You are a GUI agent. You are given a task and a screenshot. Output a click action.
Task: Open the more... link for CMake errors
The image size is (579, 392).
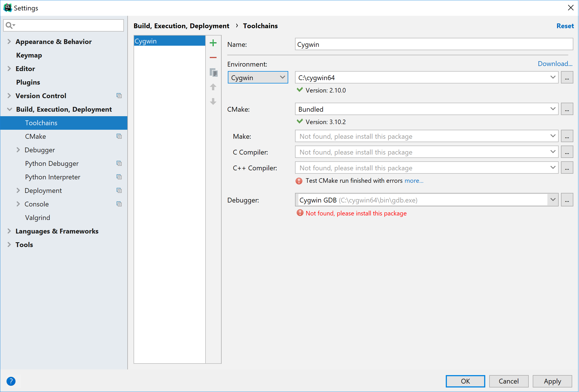(x=414, y=181)
